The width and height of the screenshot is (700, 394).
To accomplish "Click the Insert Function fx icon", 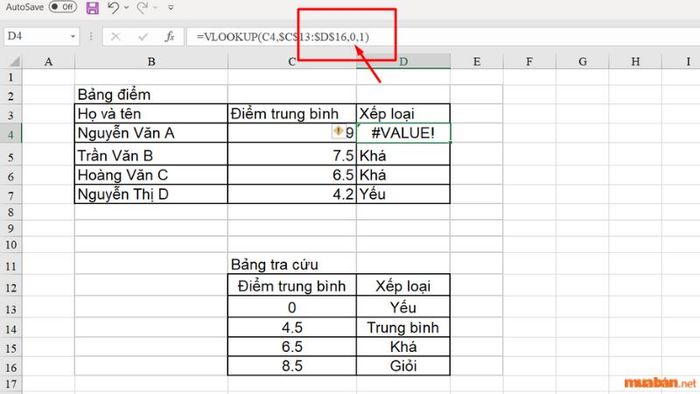I will coord(170,37).
